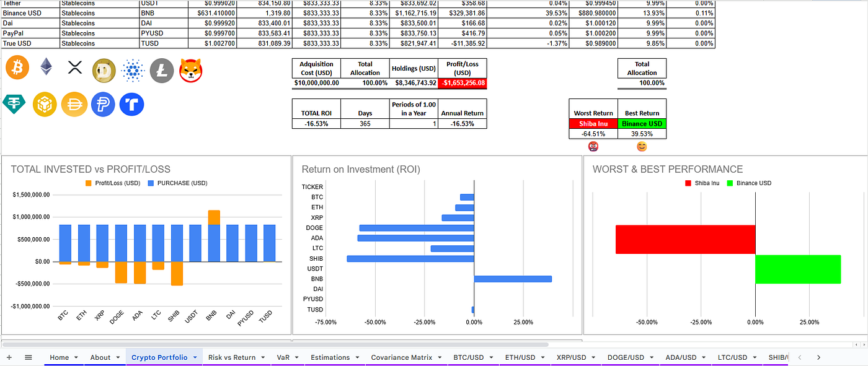Open the About tab dropdown arrow
Screen dimensions: 868x366
pyautogui.click(x=117, y=358)
